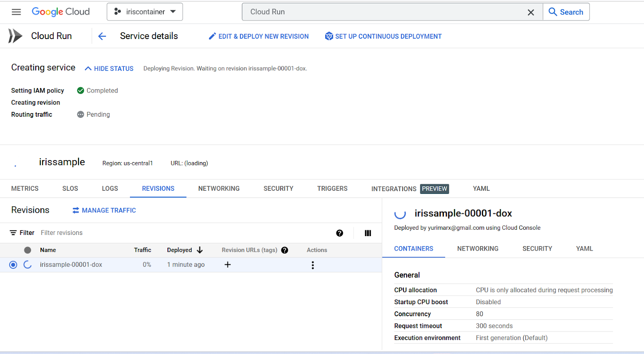Screen dimensions: 644x354
Task: Open the revision Containers tab
Action: 414,249
